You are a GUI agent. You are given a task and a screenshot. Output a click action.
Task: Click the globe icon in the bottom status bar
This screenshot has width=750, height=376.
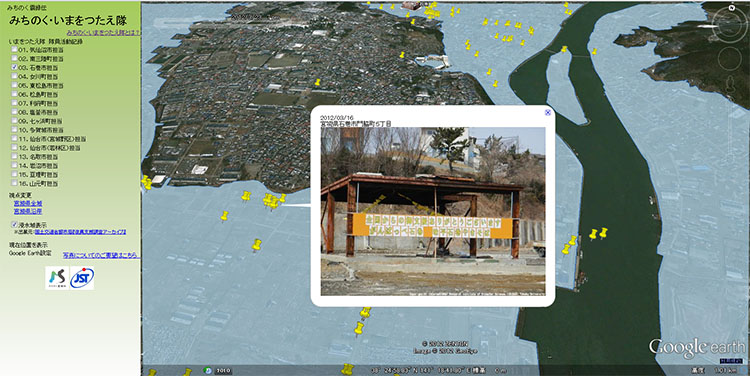pos(208,370)
